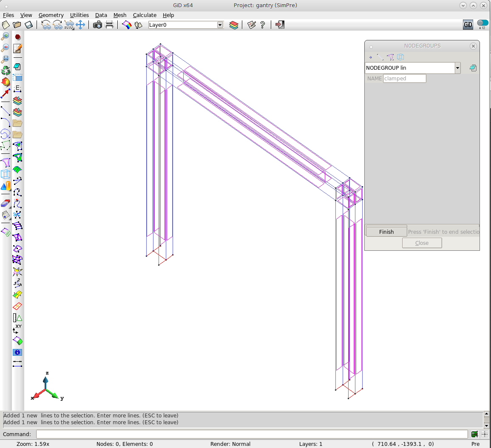Close the NODEGROUPS panel
Image resolution: width=491 pixels, height=448 pixels.
click(x=473, y=46)
